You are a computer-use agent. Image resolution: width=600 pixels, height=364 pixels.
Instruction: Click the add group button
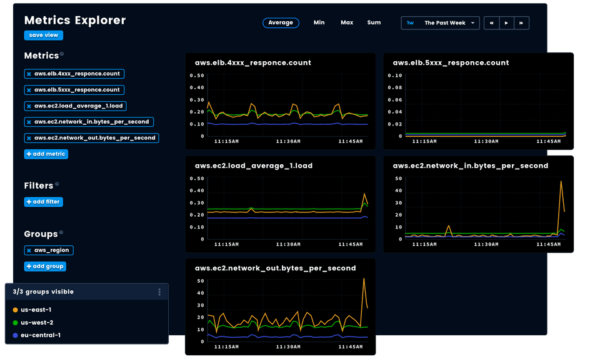click(x=45, y=267)
